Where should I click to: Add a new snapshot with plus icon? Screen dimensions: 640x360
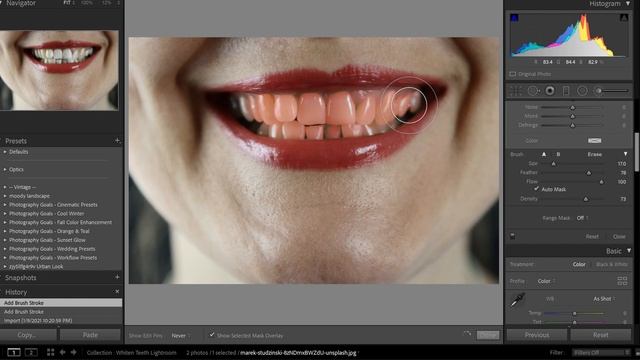117,277
